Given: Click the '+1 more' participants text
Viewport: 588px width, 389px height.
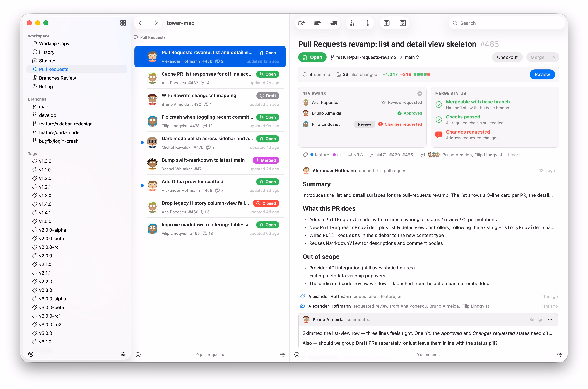Looking at the screenshot, I should point(512,155).
